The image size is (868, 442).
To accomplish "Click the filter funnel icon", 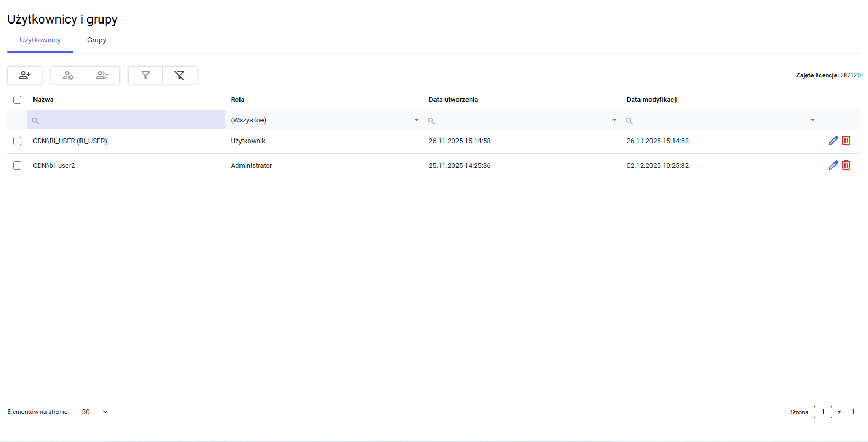I will (145, 75).
